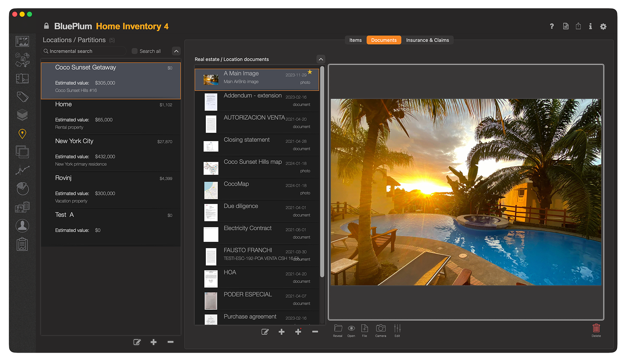Screen dimensions: 630x364
Task: Click the add location plus button
Action: pos(153,342)
